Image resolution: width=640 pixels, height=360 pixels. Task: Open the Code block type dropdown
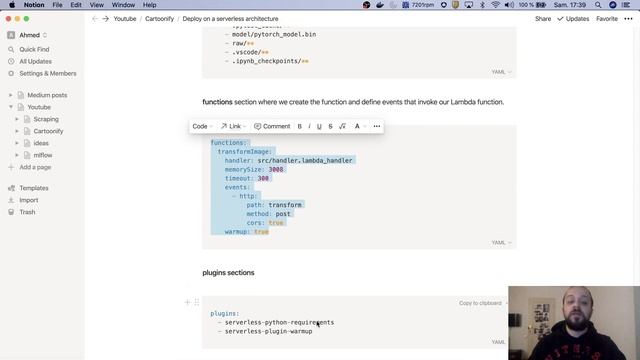pos(202,127)
